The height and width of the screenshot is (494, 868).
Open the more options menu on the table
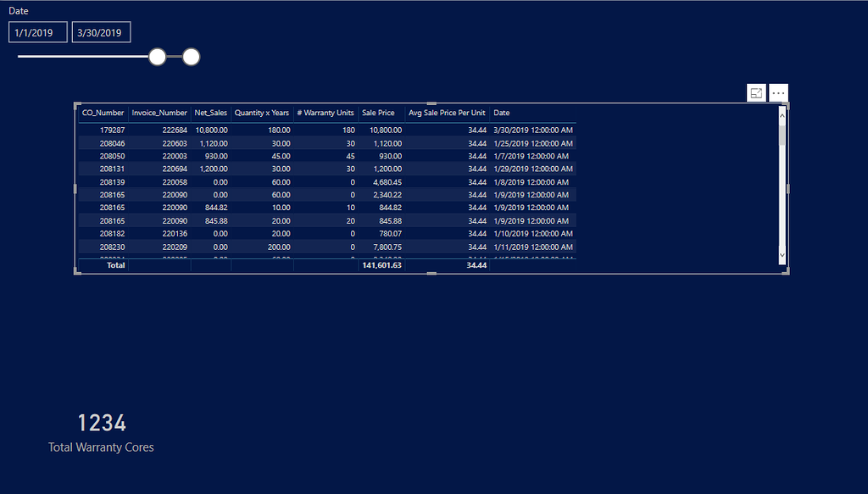(778, 92)
